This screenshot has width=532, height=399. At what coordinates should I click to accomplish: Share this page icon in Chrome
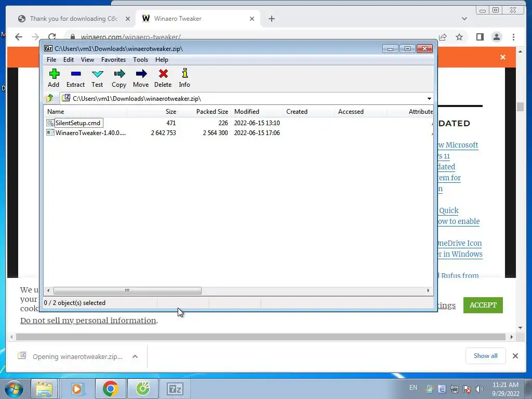443,37
